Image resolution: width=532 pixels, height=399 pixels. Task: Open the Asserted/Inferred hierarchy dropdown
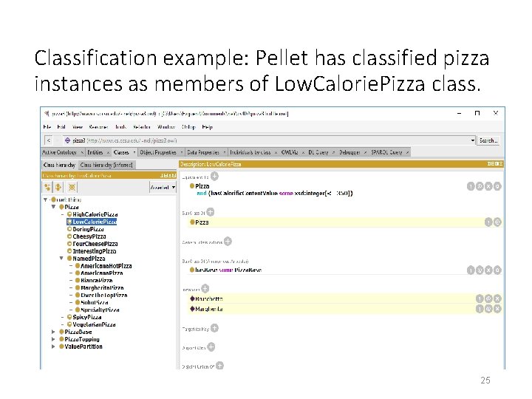pos(163,187)
